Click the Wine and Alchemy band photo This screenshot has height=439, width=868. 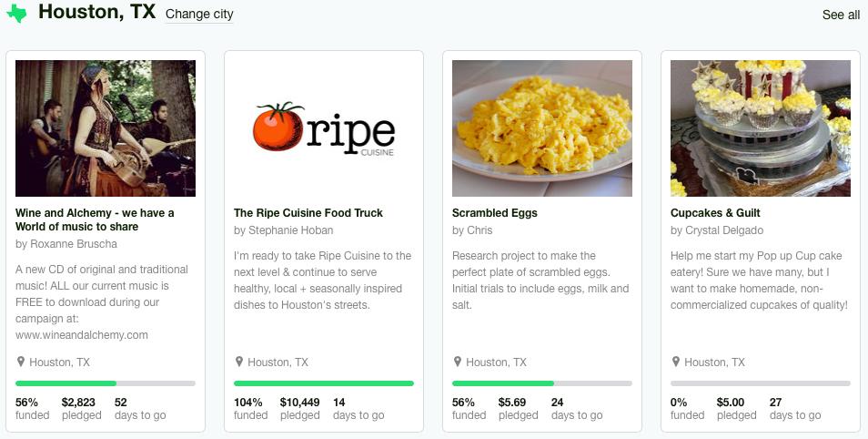point(106,128)
